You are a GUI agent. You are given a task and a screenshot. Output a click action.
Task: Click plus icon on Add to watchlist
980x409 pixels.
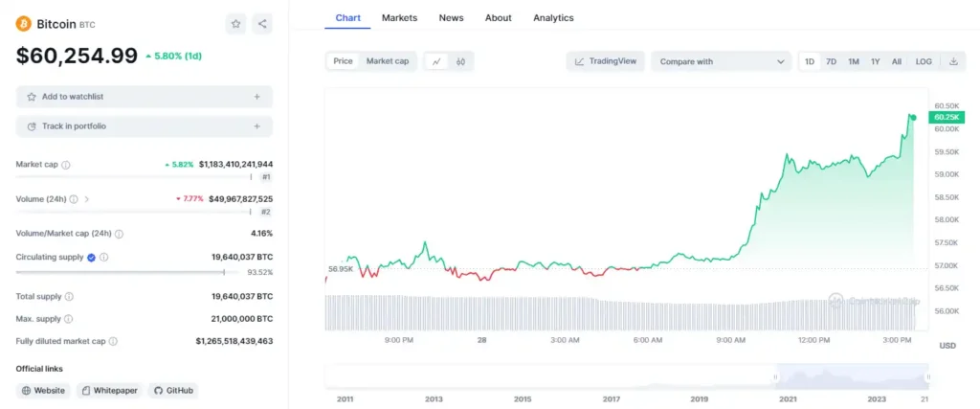tap(256, 97)
